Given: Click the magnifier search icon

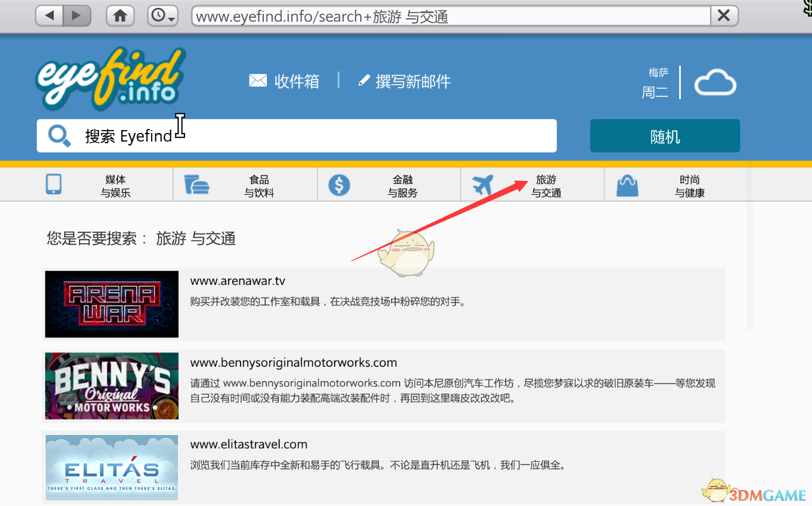Looking at the screenshot, I should coord(59,136).
